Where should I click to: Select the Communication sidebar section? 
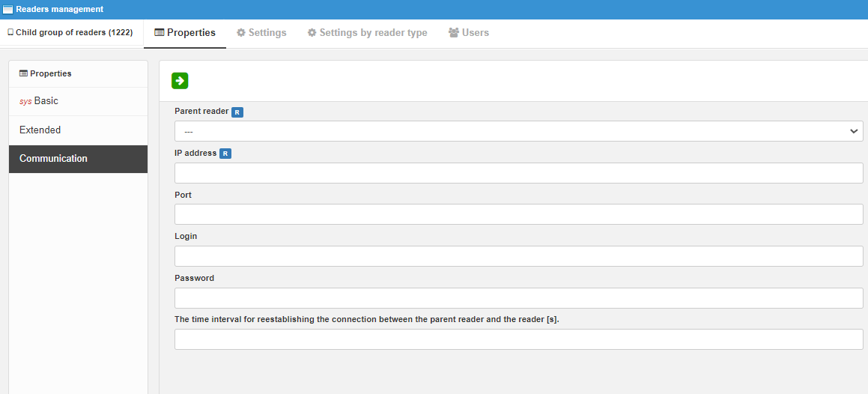coord(78,159)
